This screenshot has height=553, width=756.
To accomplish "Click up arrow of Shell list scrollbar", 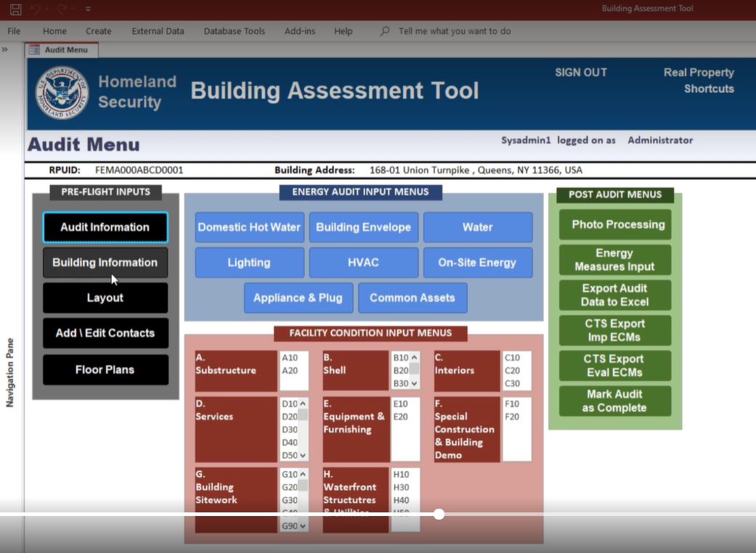I will click(414, 357).
